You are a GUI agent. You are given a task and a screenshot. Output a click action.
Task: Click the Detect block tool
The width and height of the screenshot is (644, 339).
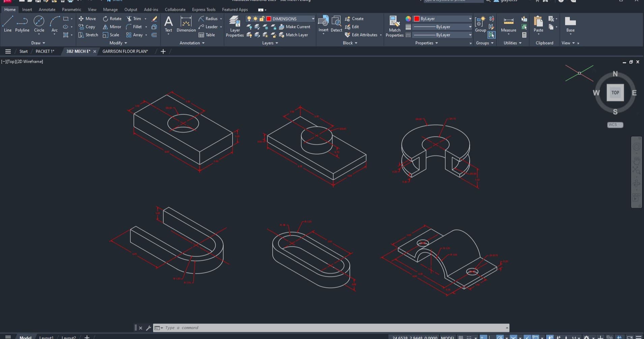[336, 24]
